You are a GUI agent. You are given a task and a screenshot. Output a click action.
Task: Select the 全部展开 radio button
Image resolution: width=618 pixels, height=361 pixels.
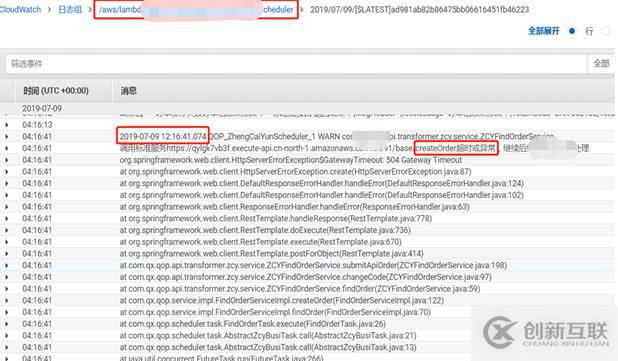click(x=572, y=31)
